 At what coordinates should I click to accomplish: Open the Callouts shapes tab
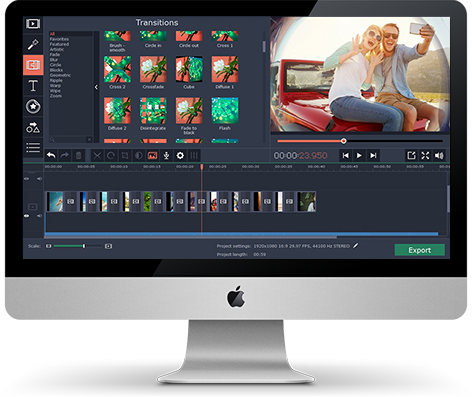coord(33,127)
